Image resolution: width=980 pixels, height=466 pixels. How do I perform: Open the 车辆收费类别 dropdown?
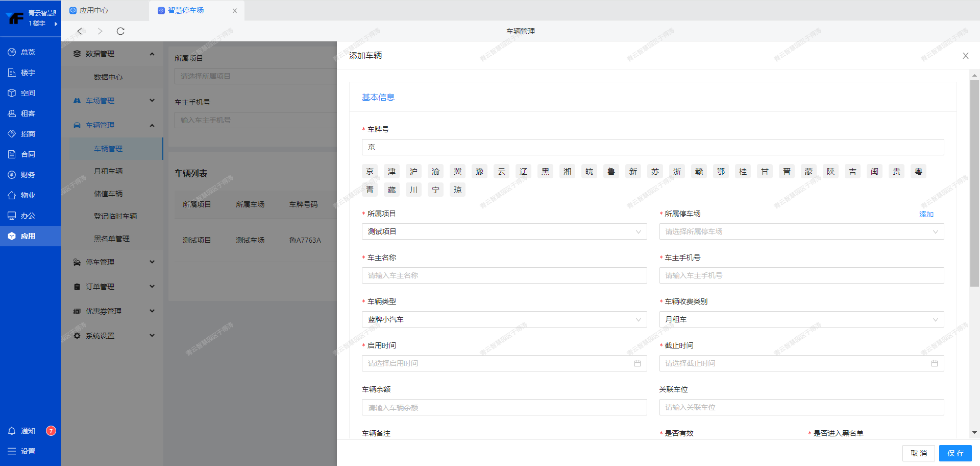click(801, 319)
